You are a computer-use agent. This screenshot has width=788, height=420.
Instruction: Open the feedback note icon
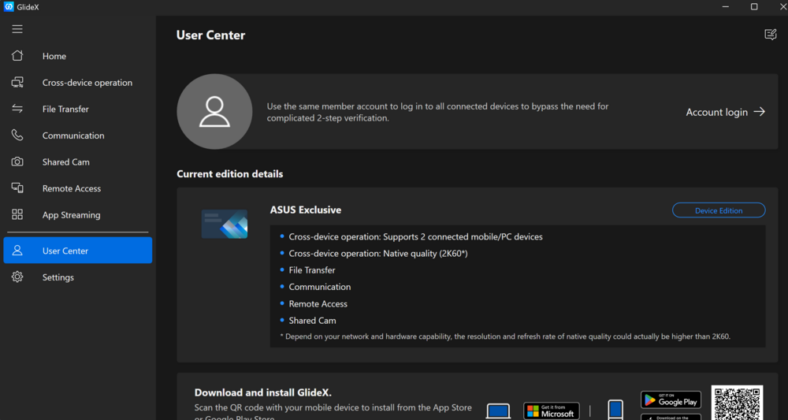[770, 34]
